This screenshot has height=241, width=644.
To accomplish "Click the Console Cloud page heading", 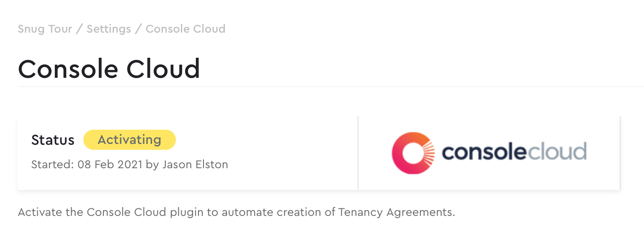I will tap(109, 69).
